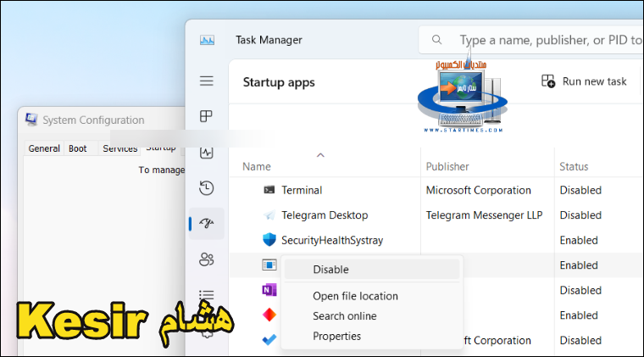Sort by the Name column header
This screenshot has height=357, width=644.
click(257, 166)
